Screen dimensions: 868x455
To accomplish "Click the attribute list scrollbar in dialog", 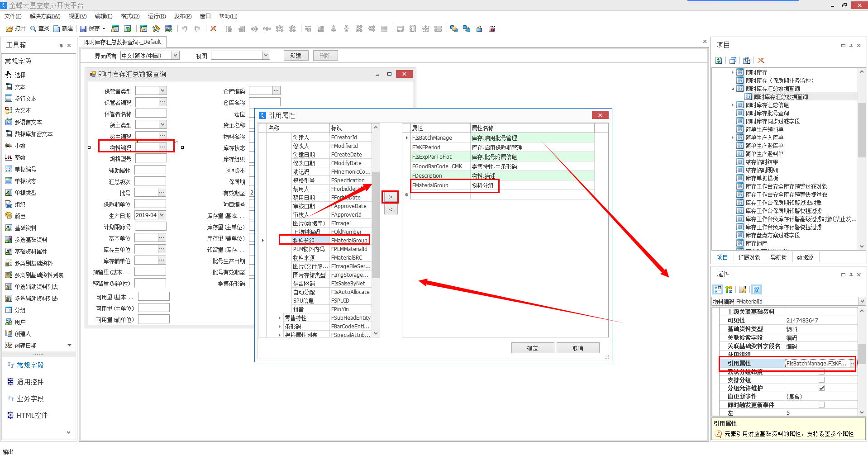I will [376, 225].
